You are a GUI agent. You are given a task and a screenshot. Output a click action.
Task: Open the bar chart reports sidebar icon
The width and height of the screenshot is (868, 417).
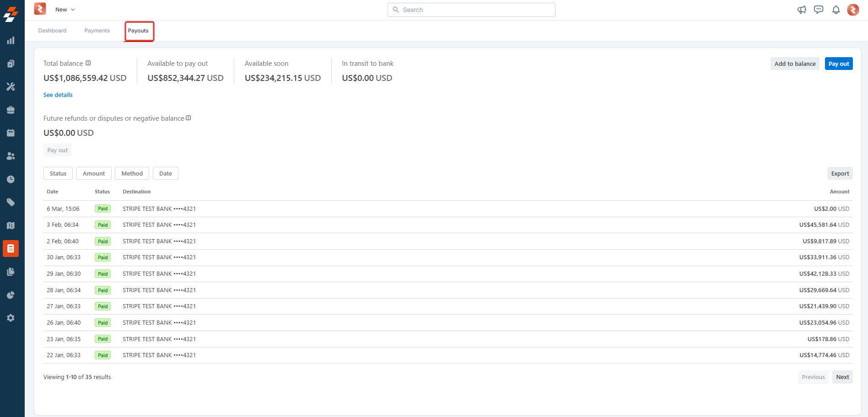point(11,40)
